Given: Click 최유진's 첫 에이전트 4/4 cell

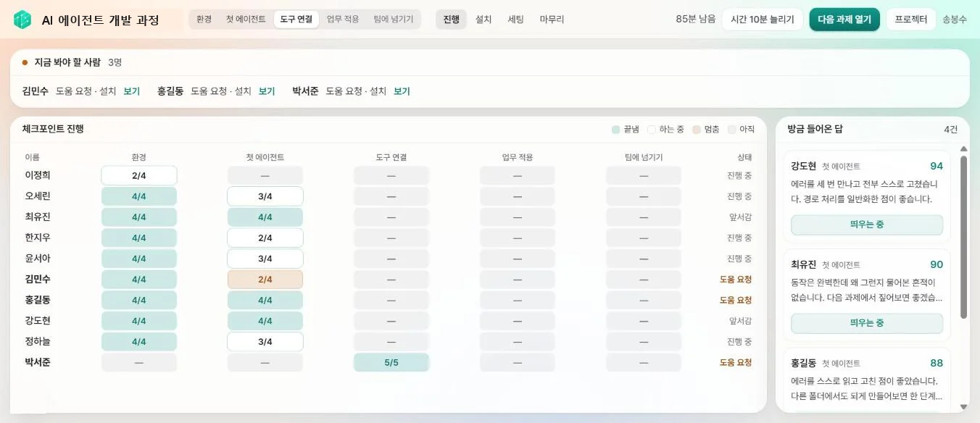Looking at the screenshot, I should [265, 217].
